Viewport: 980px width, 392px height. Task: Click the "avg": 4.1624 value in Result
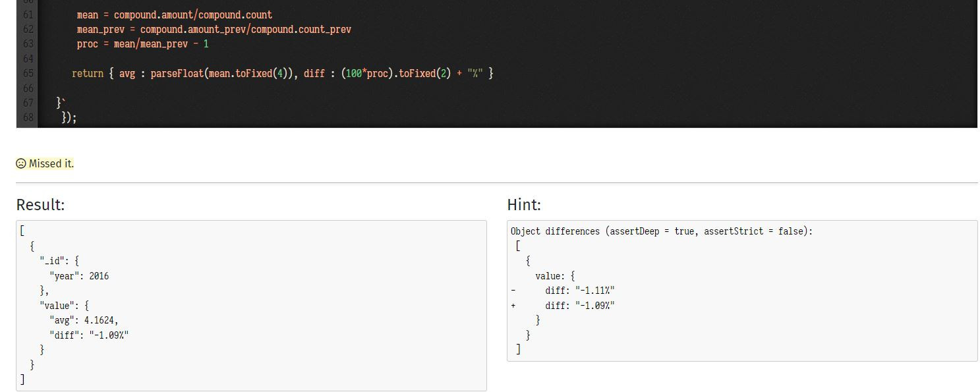[x=84, y=320]
